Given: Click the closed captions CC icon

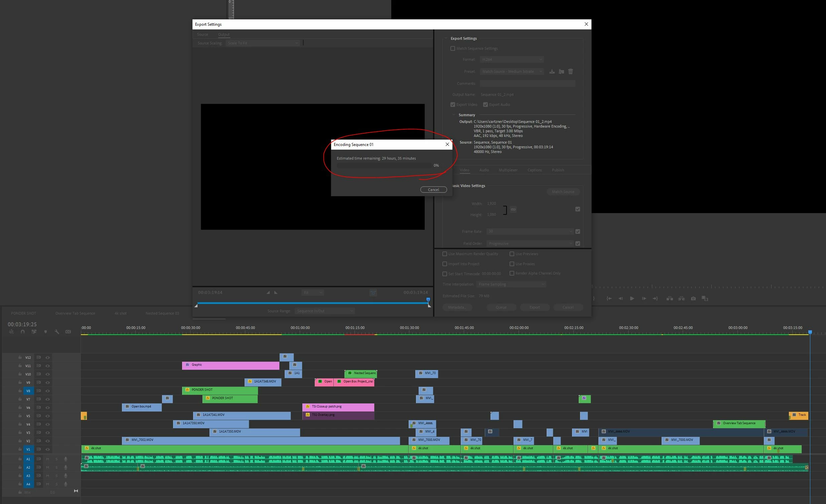Looking at the screenshot, I should (x=68, y=332).
